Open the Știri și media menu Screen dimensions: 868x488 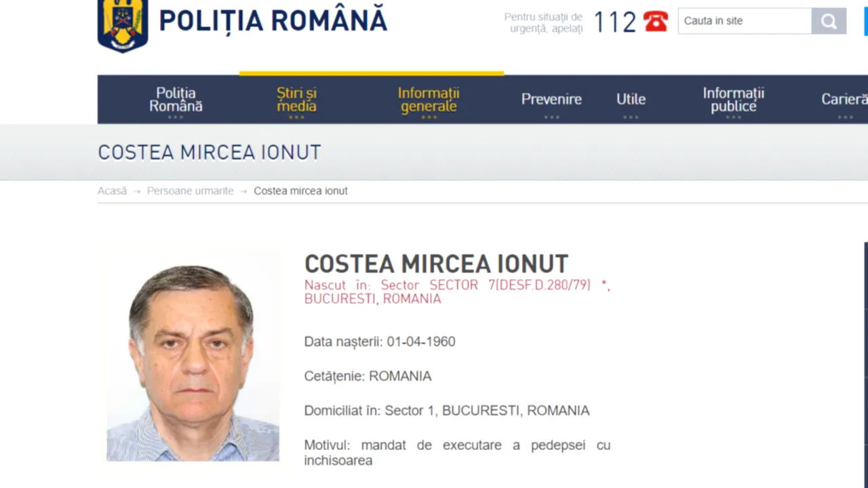296,99
